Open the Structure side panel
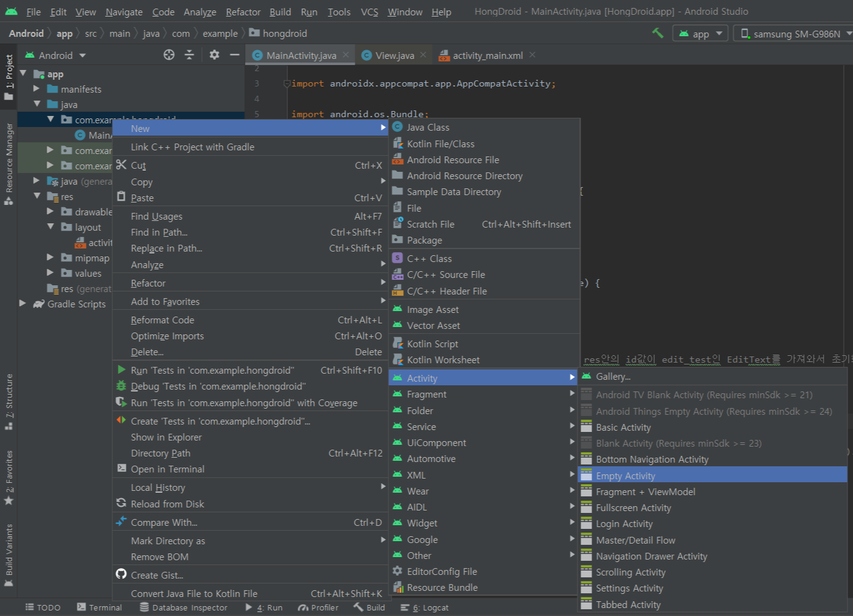 point(9,401)
